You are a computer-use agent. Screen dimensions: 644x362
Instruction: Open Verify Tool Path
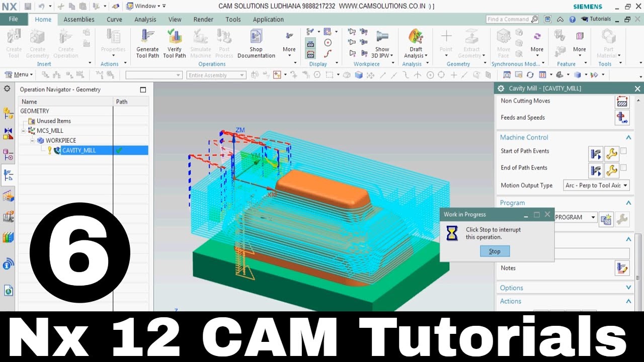[x=175, y=43]
